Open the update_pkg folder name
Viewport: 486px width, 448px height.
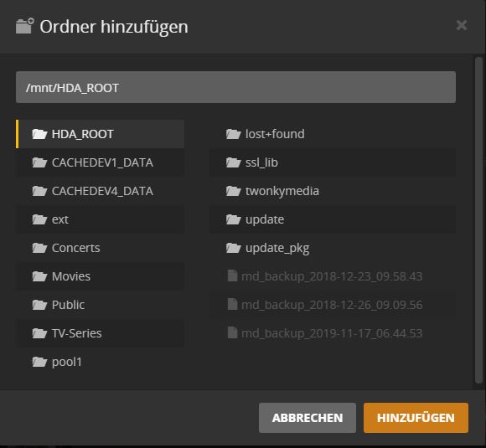[277, 249]
